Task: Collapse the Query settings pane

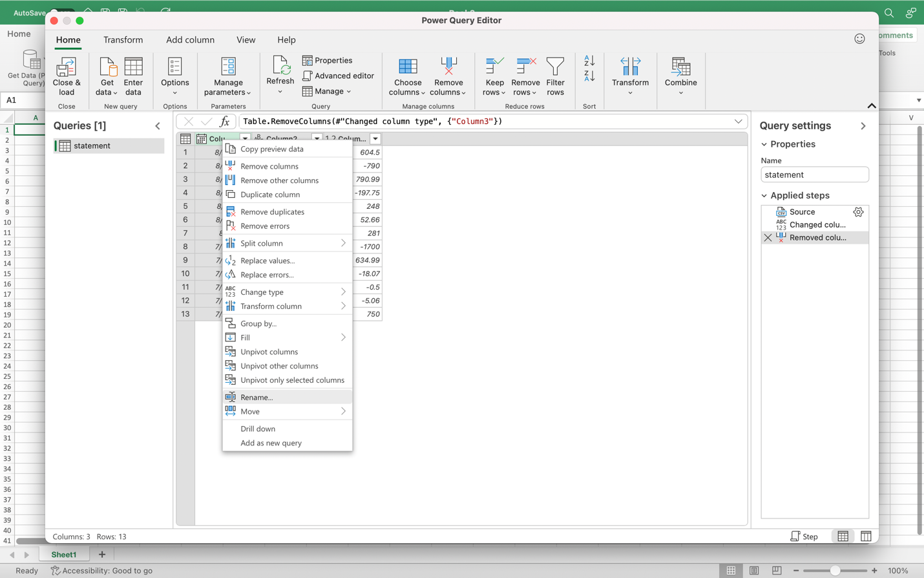Action: tap(863, 126)
